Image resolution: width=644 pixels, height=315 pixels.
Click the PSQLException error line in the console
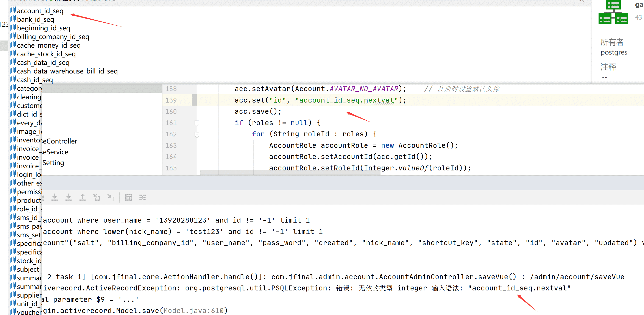point(307,288)
